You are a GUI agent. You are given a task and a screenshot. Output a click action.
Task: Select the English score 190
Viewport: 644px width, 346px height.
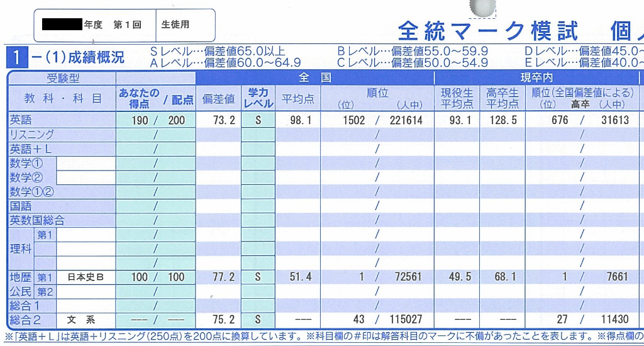click(140, 120)
